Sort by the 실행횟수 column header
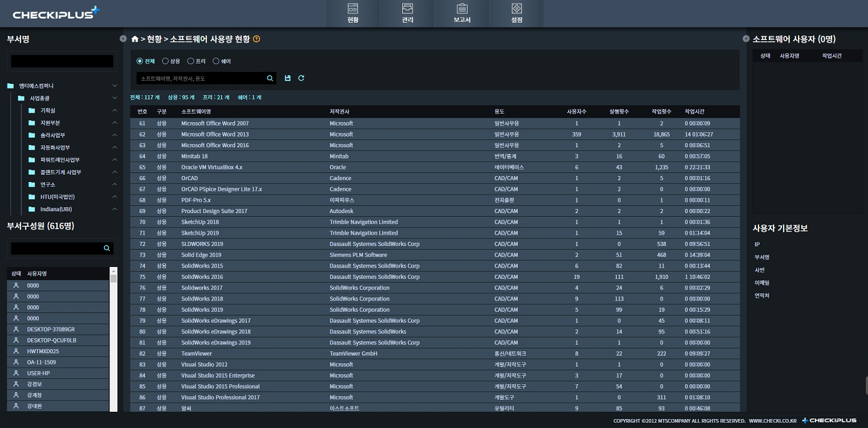This screenshot has height=428, width=868. 619,111
